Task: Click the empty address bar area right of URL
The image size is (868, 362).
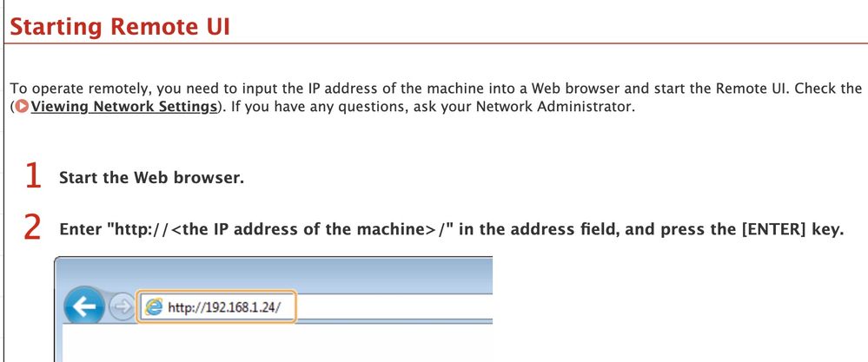Action: coord(391,307)
